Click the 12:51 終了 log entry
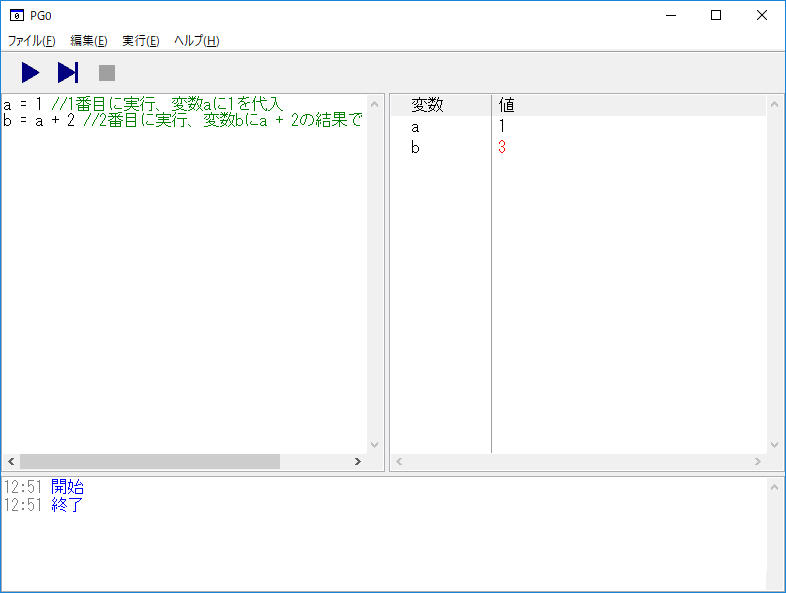 [x=44, y=505]
